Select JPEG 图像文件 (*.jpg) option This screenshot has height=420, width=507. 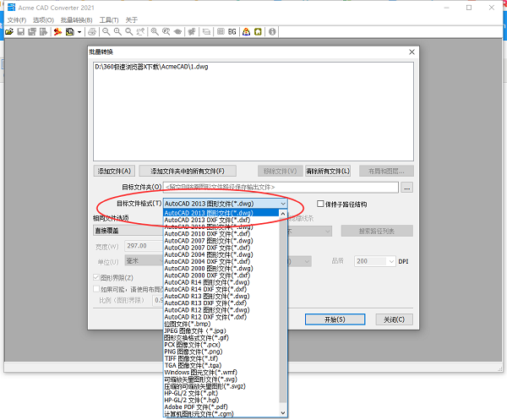[x=221, y=330]
